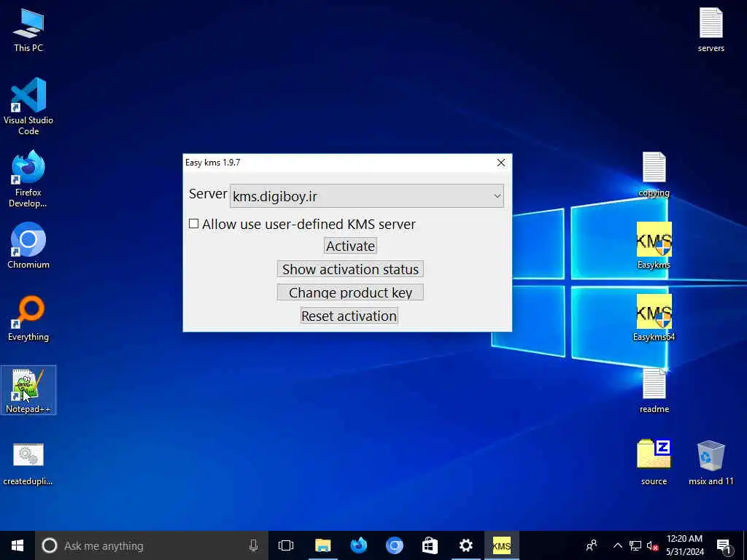Click the Cortana circle icon

coord(50,545)
